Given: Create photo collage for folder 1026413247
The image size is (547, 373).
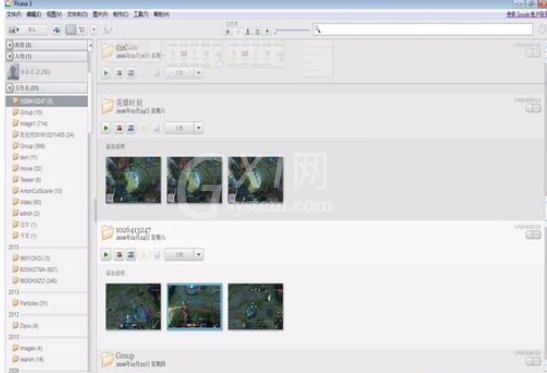Looking at the screenshot, I should tap(119, 255).
